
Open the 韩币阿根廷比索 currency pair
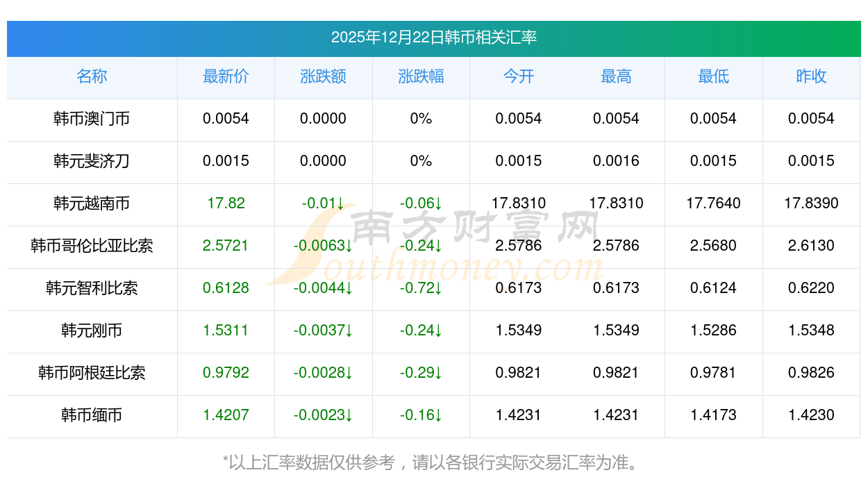click(x=92, y=373)
